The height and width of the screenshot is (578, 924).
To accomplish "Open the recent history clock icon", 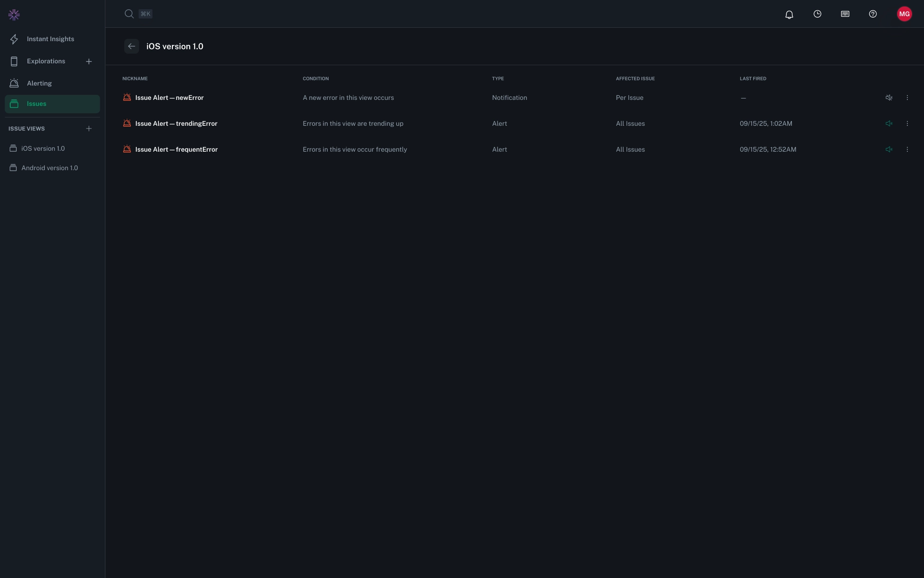I will pyautogui.click(x=817, y=14).
